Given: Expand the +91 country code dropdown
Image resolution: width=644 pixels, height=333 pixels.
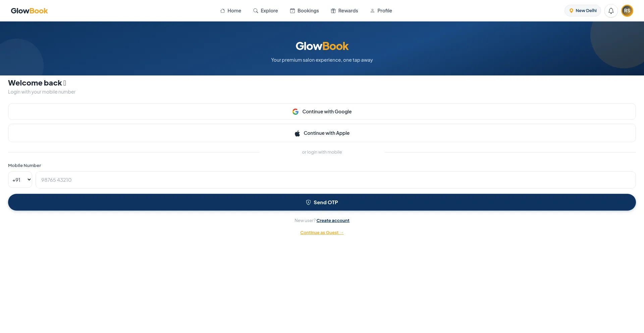Looking at the screenshot, I should [x=20, y=180].
